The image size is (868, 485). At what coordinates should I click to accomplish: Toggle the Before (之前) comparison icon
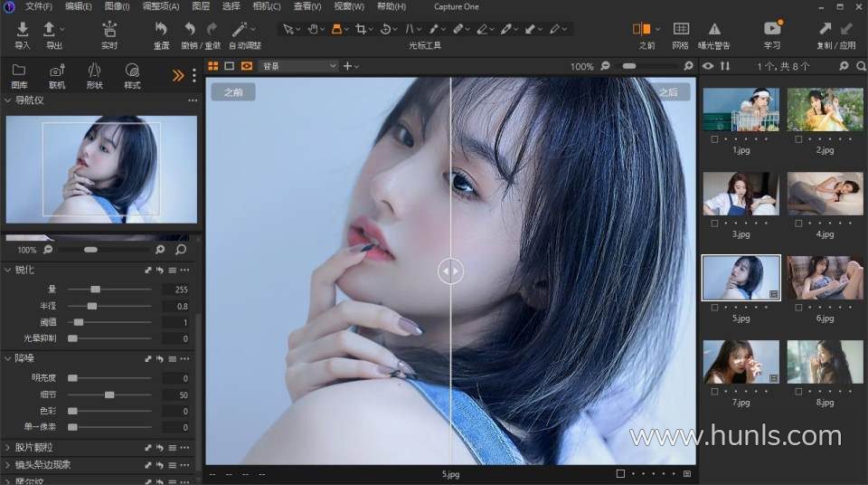(642, 29)
